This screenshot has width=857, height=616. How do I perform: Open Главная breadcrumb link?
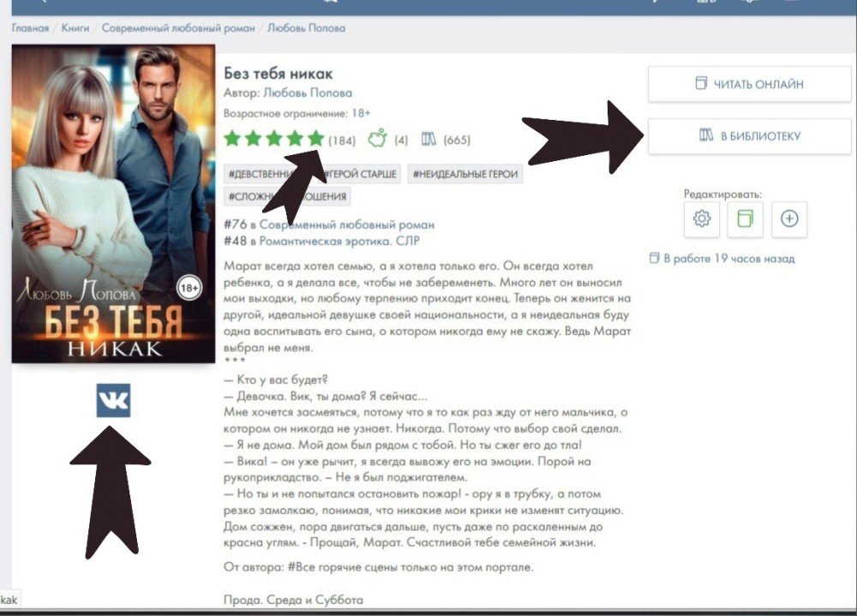click(x=30, y=28)
